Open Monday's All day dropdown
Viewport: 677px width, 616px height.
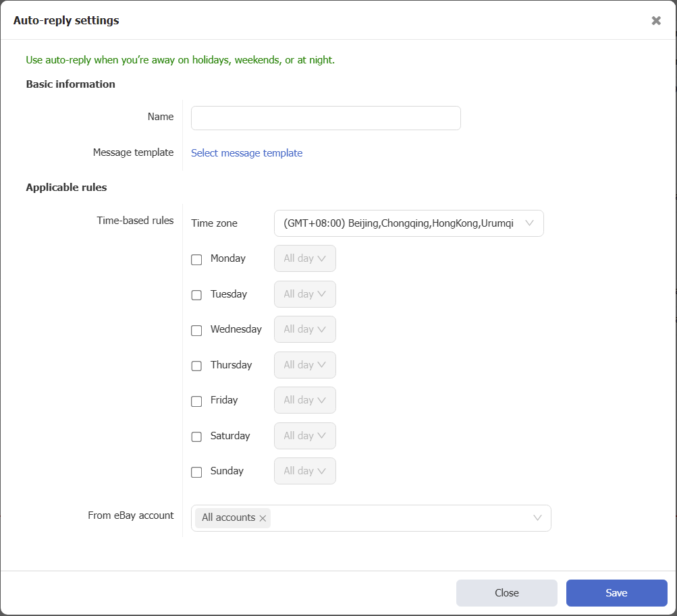[304, 258]
